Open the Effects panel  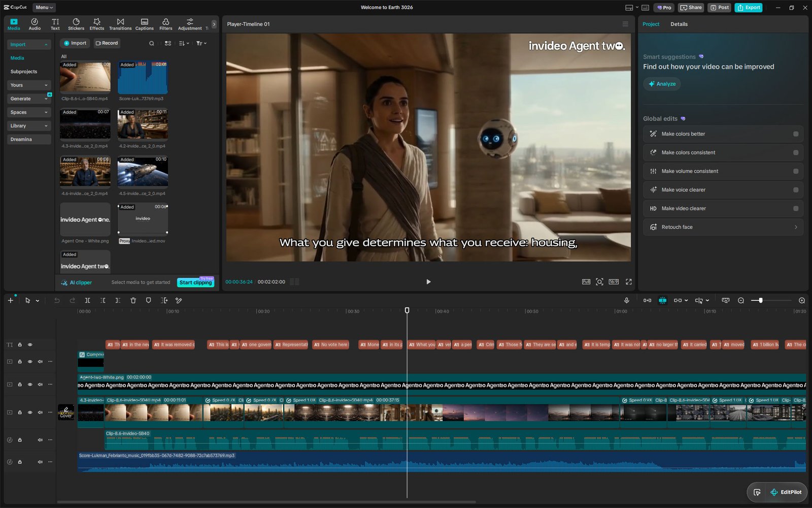point(97,24)
